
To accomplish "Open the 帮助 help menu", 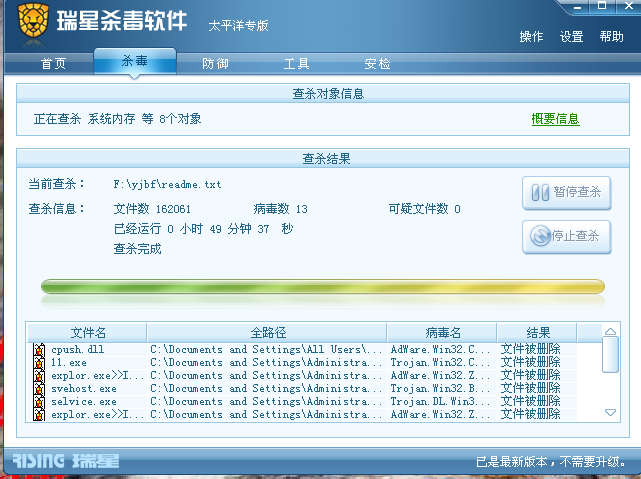I will 611,37.
